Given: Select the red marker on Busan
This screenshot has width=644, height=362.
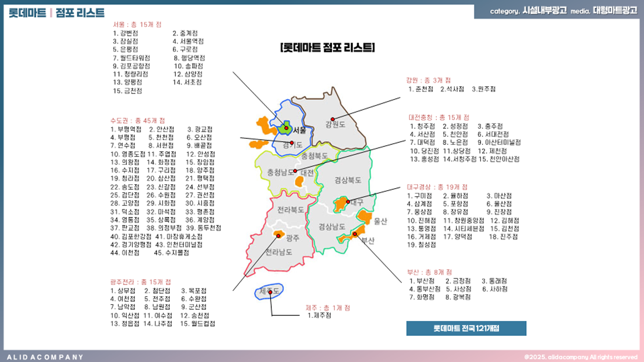Looking at the screenshot, I should (x=355, y=234).
